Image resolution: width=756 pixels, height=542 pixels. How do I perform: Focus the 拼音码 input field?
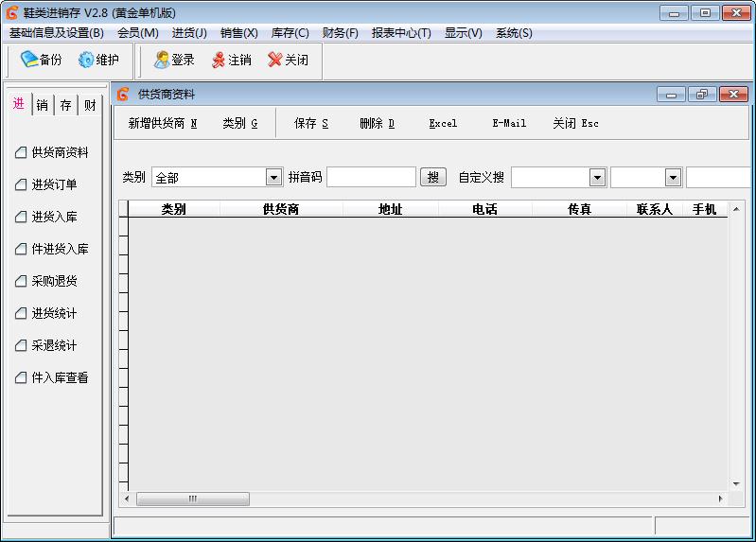[x=371, y=178]
